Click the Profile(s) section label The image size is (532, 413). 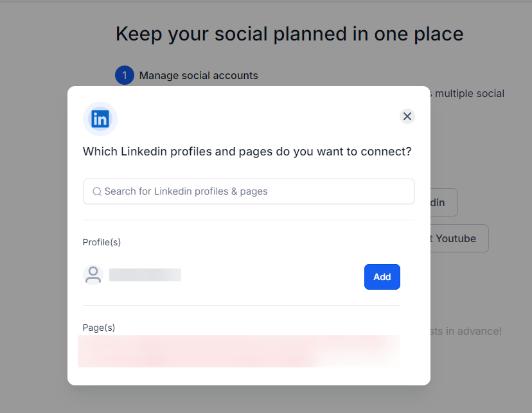[x=102, y=242]
